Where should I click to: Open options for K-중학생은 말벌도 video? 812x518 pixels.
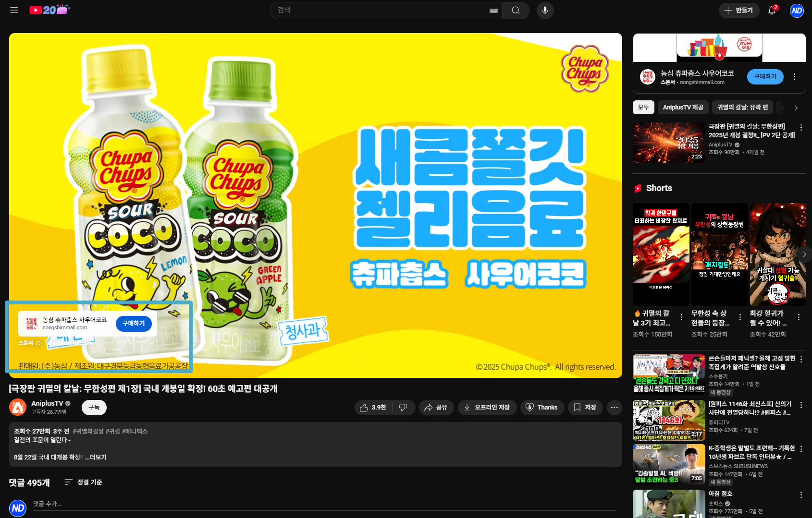(x=801, y=449)
